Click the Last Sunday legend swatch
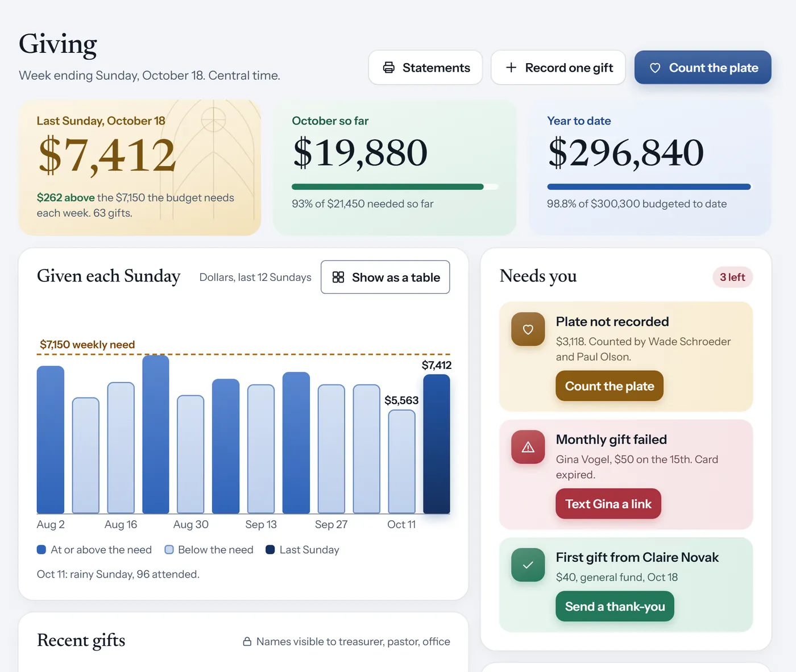 [x=270, y=550]
